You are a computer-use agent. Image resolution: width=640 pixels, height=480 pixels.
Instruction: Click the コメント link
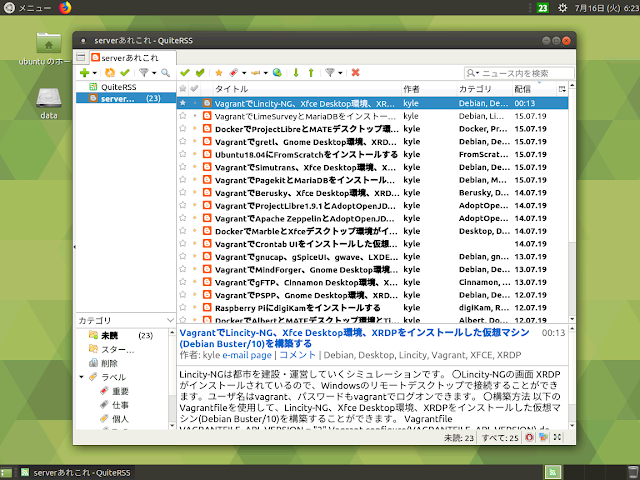[298, 355]
